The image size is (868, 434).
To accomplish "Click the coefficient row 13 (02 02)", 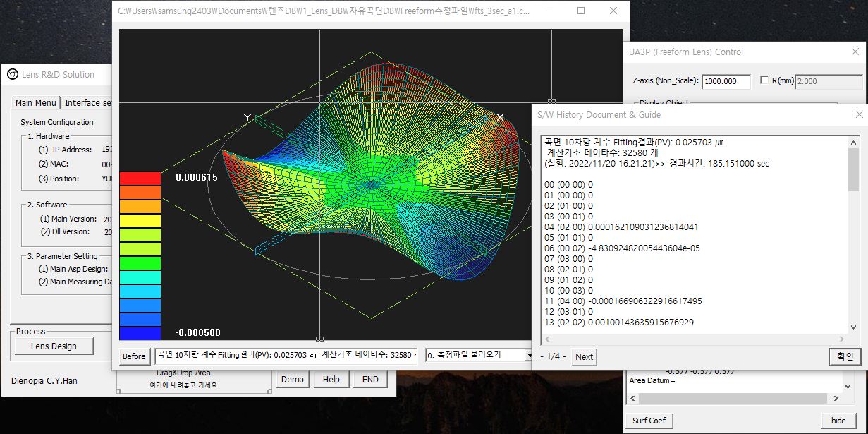I will click(619, 323).
